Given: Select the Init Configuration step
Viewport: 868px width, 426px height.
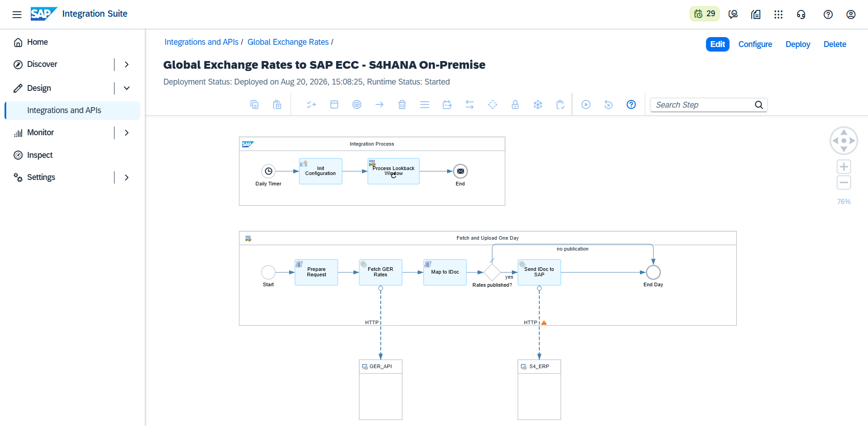Looking at the screenshot, I should pyautogui.click(x=320, y=171).
